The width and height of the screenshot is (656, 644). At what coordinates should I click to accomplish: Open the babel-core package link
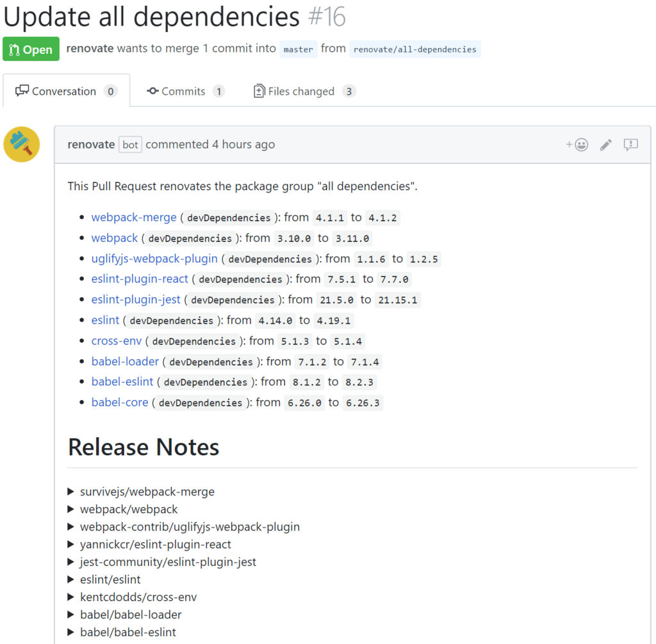pos(120,402)
